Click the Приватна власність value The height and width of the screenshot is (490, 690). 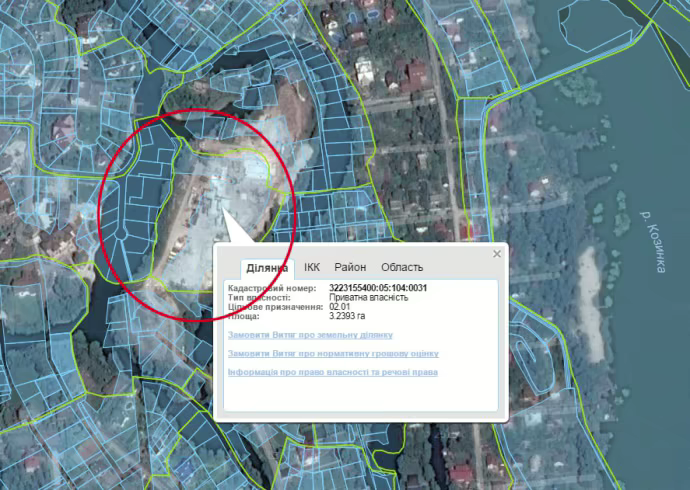pos(368,297)
